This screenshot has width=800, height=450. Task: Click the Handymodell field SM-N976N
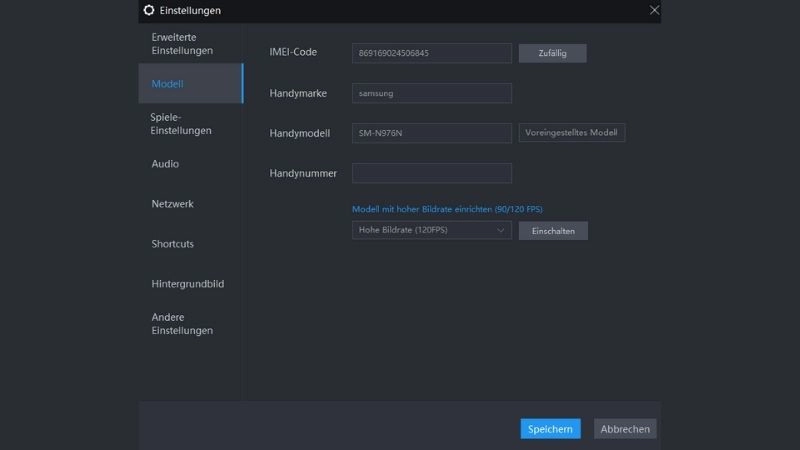(x=432, y=133)
